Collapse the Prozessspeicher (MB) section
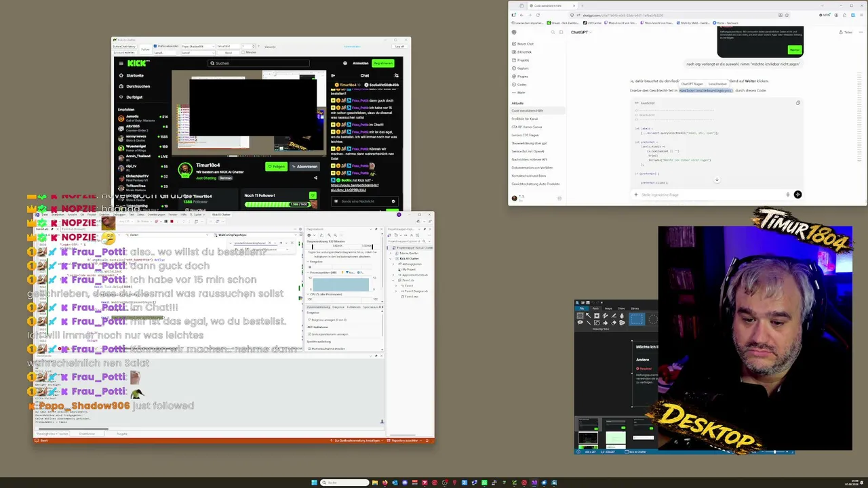The height and width of the screenshot is (488, 868). tap(309, 272)
